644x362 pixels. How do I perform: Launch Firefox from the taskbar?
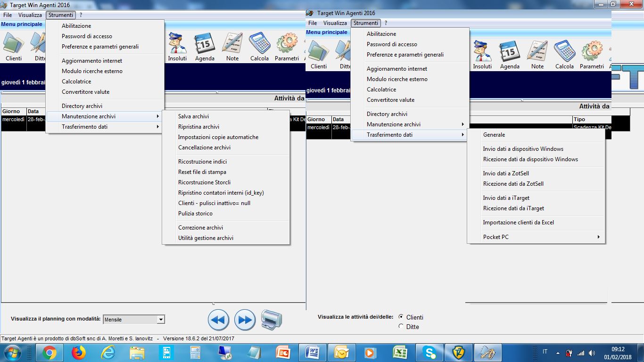click(x=79, y=352)
